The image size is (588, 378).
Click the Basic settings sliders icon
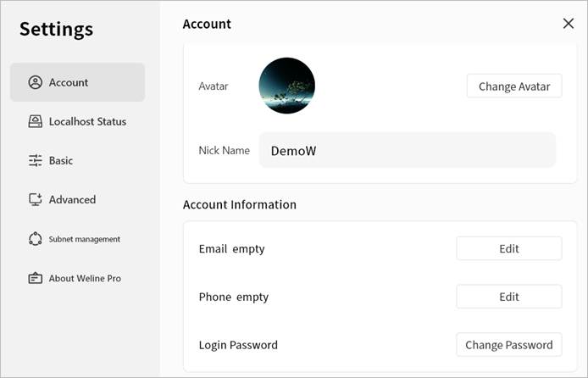pos(35,160)
